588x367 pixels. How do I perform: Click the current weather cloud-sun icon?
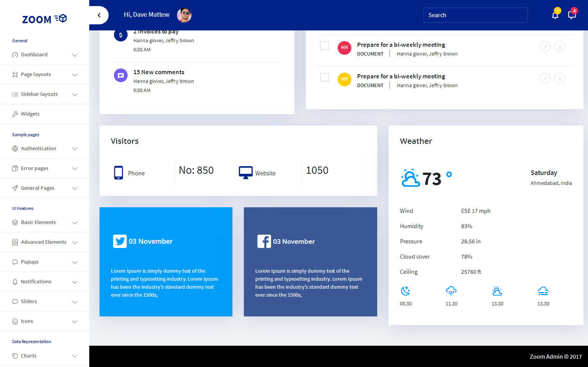411,178
